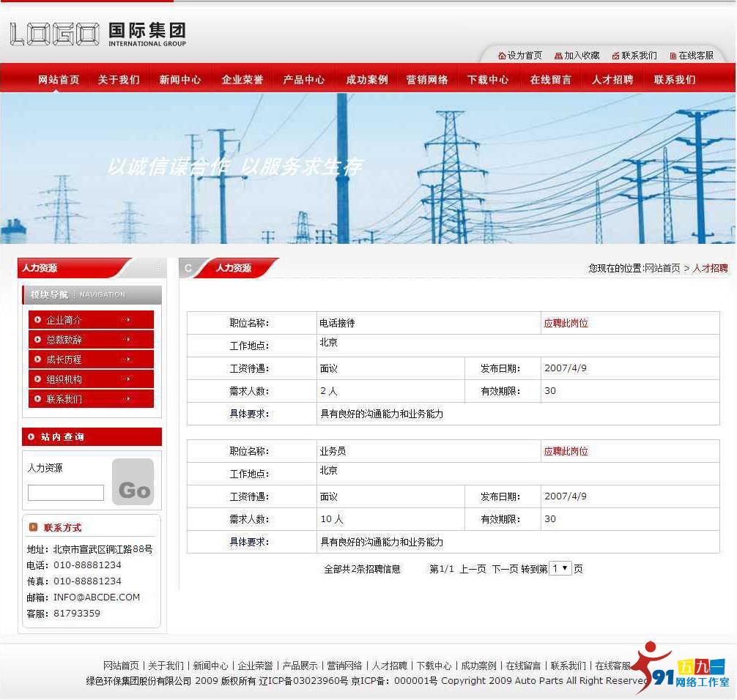The image size is (737, 700).
Task: Click the 下一页 pagination link
Action: (505, 569)
